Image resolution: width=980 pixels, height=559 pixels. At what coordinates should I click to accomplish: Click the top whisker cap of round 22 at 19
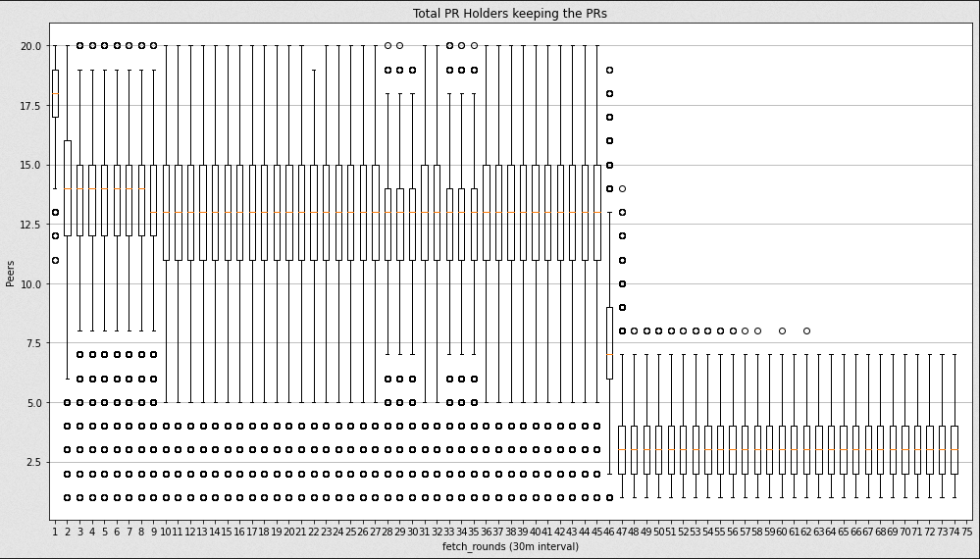314,70
